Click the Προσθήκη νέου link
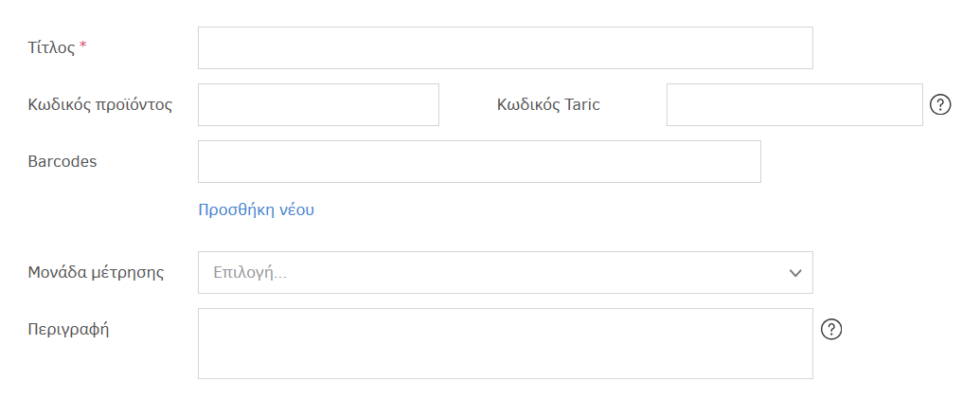This screenshot has width=980, height=418. 256,209
